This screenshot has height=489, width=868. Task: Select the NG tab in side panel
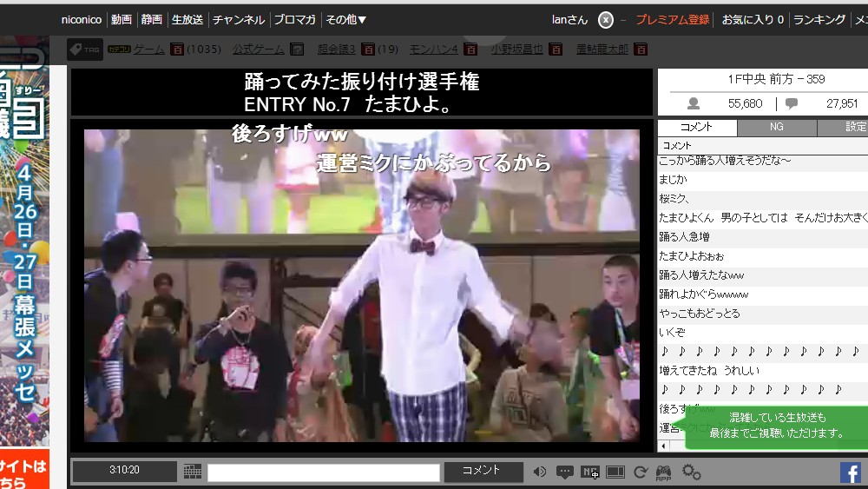777,127
